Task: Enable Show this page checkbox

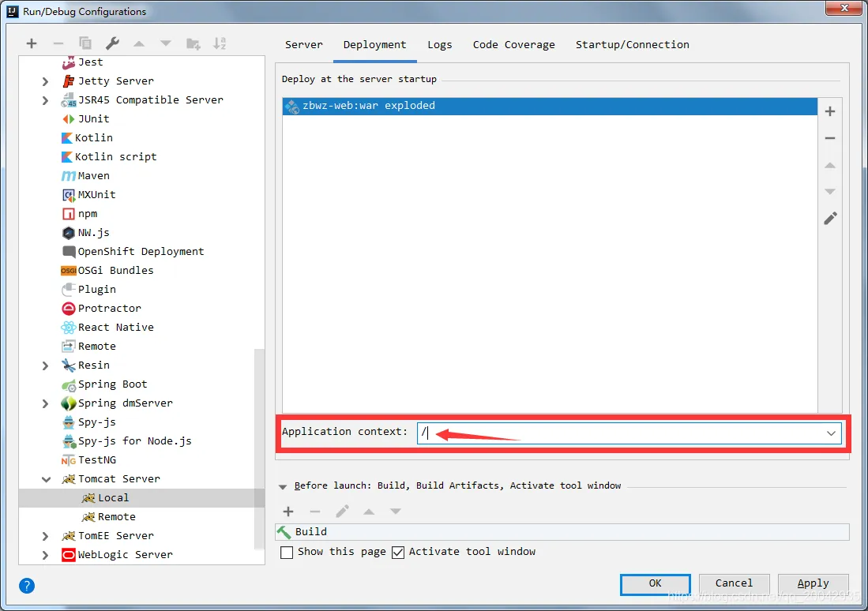Action: 287,553
